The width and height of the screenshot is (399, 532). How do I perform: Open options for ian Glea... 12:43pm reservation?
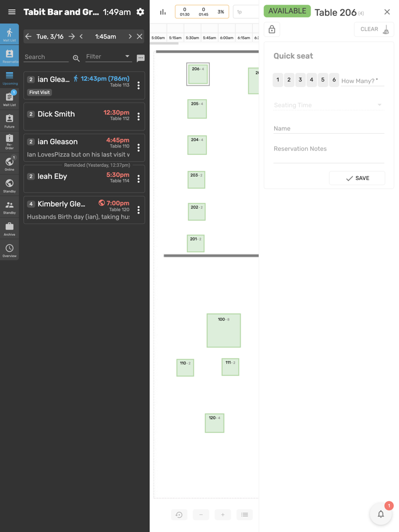139,85
